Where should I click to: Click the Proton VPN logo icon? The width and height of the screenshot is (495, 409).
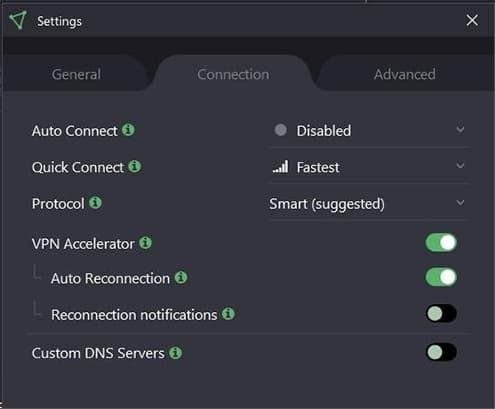coord(18,20)
